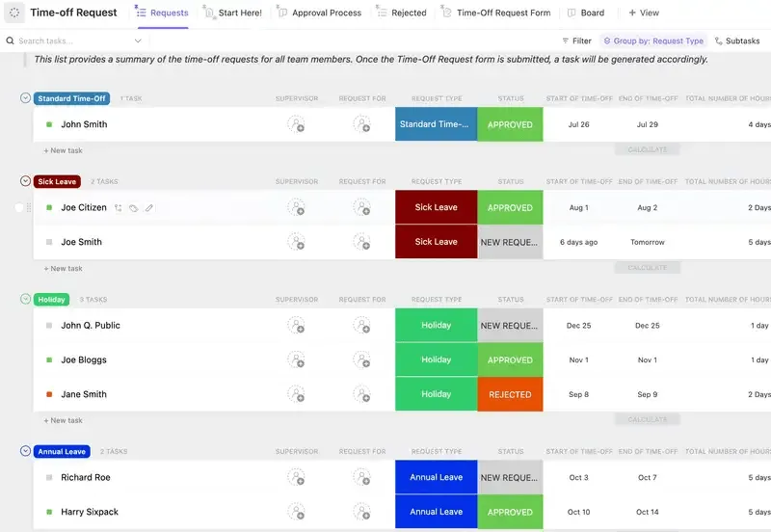Assign request-for person for Joe Smith
The width and height of the screenshot is (771, 532).
[x=362, y=242]
